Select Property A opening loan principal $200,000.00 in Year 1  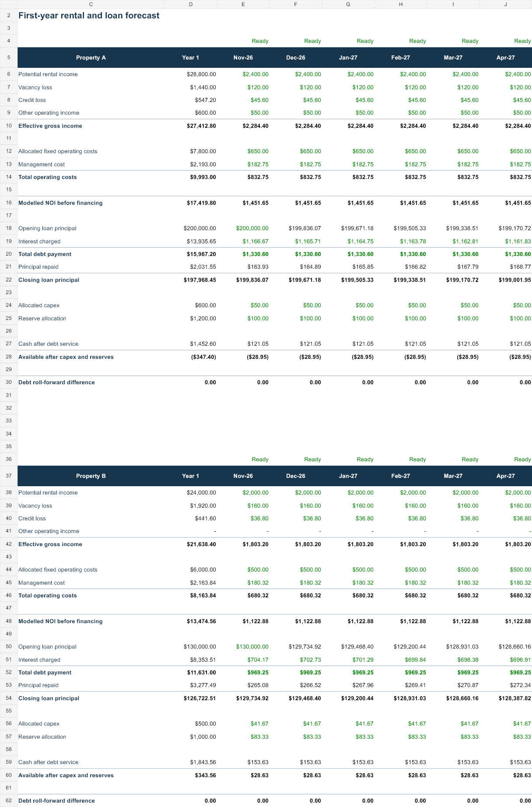click(200, 228)
